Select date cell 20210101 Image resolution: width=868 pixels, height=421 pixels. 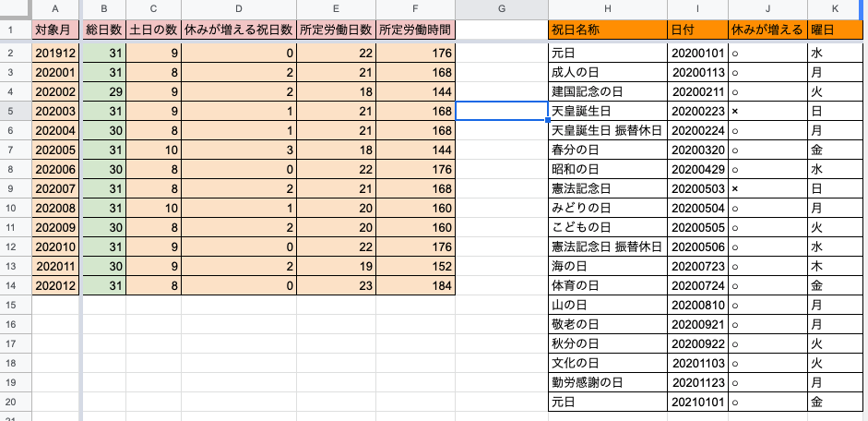click(x=697, y=403)
